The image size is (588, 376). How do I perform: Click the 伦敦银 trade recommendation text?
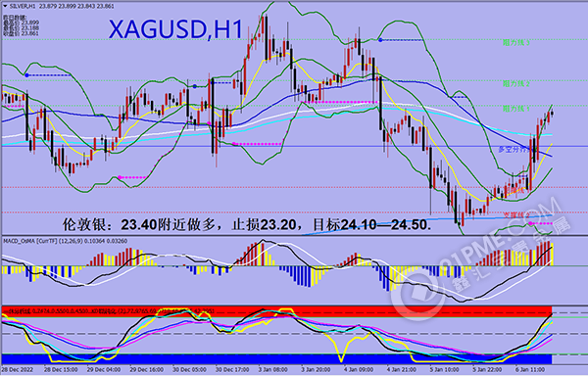pos(247,224)
